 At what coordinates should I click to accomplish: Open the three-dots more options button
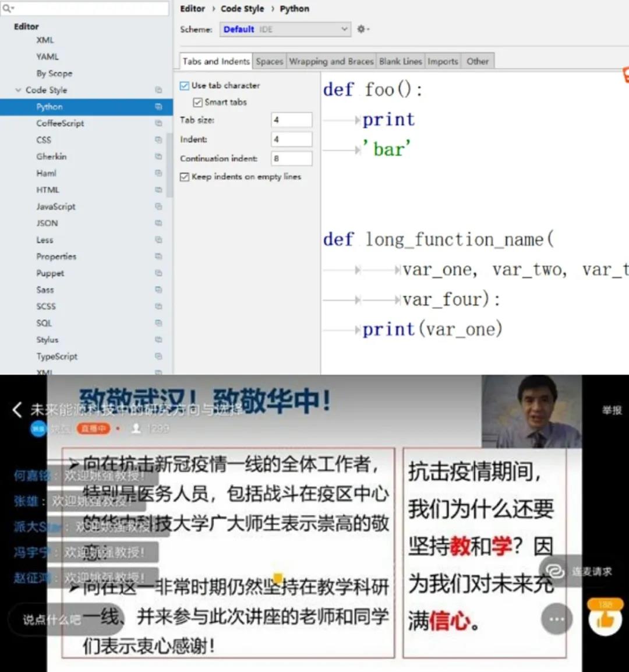[556, 619]
